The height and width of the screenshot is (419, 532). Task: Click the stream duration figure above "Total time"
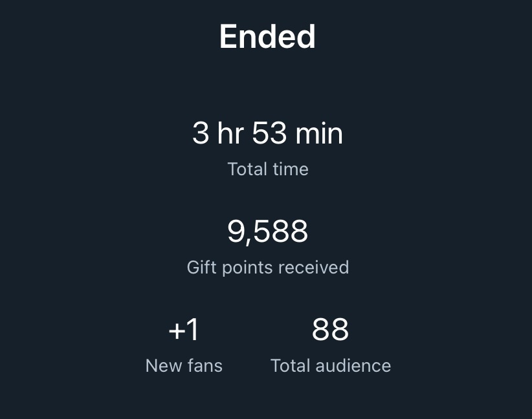coord(267,134)
